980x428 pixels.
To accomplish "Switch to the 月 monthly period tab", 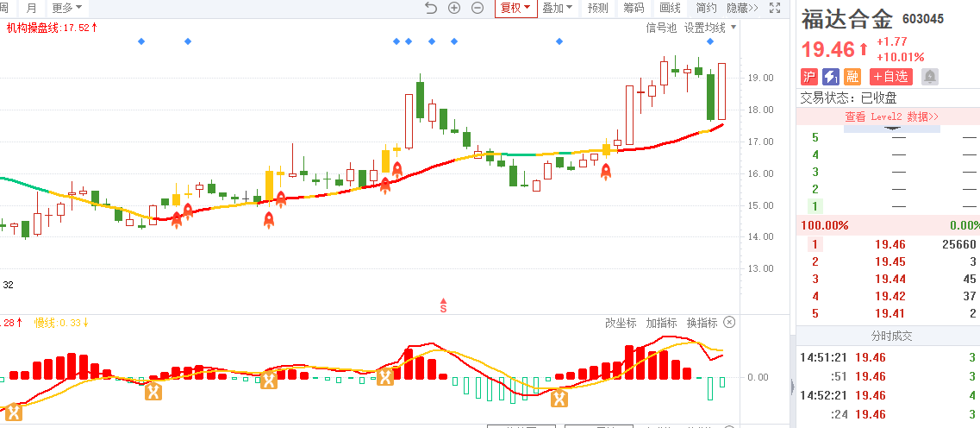I will [x=31, y=8].
